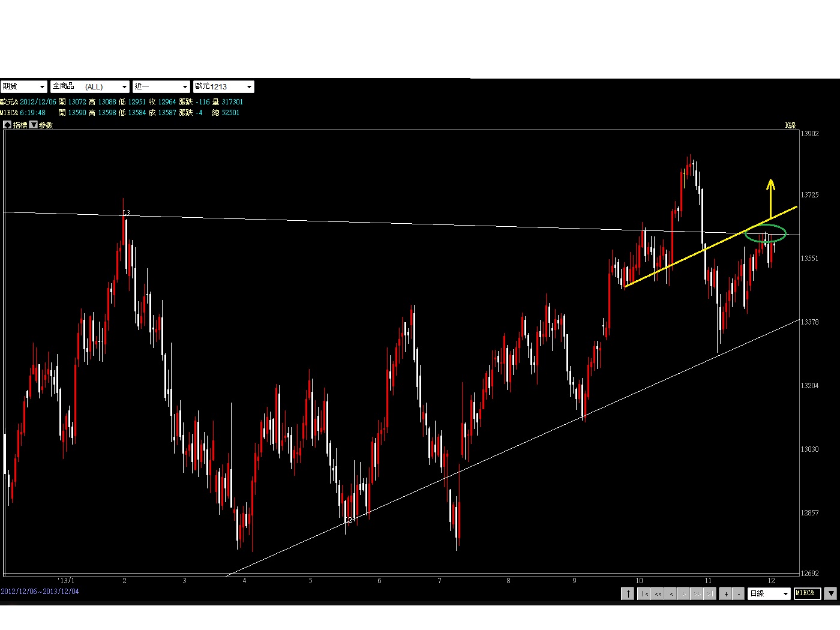Click the 歐元& quote row name
Viewport: 840px width, 630px height.
point(9,102)
